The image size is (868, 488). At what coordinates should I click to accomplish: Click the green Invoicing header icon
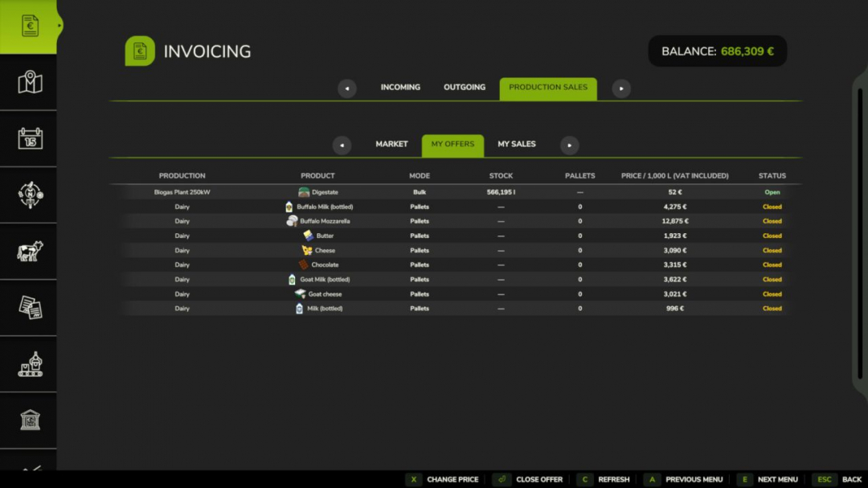tap(140, 51)
